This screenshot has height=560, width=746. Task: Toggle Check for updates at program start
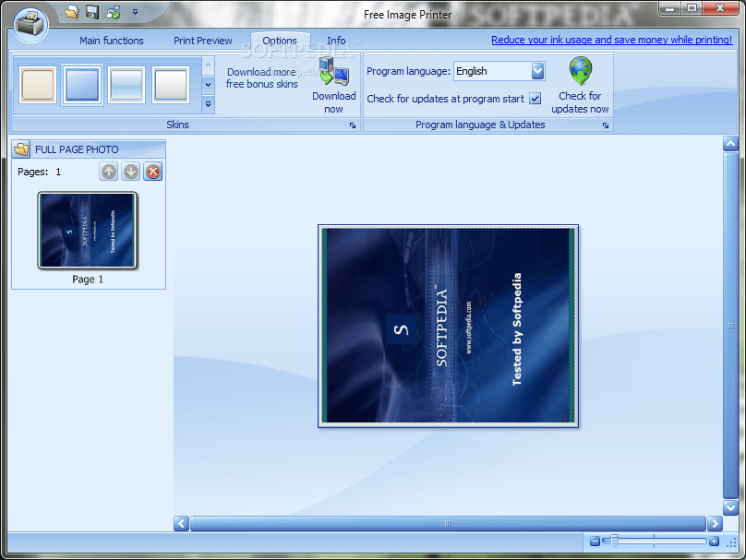pyautogui.click(x=535, y=99)
